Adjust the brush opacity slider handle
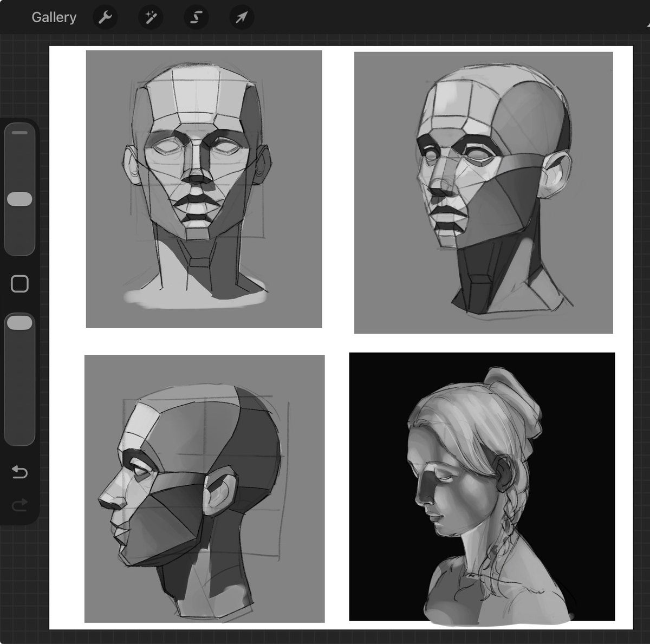Viewport: 650px width, 644px height. pos(19,323)
